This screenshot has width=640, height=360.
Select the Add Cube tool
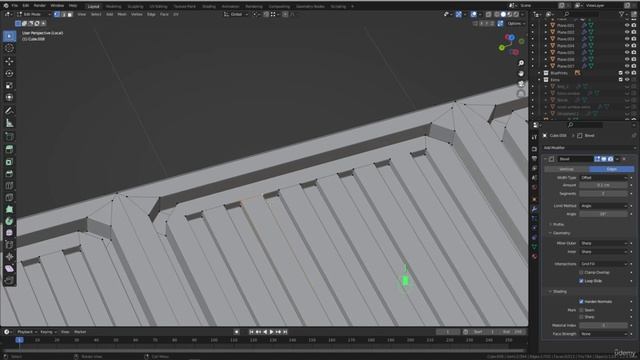point(9,136)
